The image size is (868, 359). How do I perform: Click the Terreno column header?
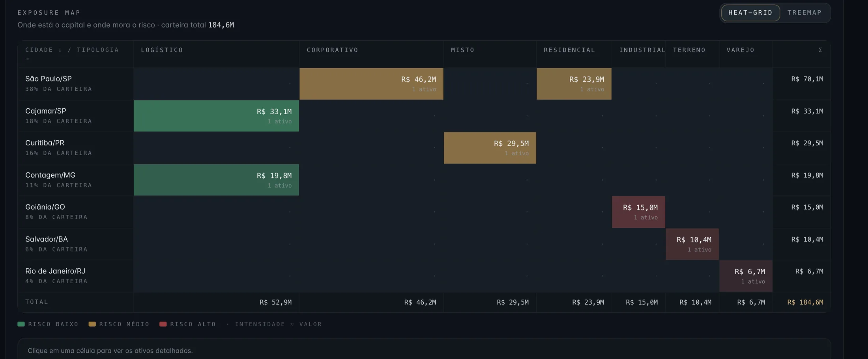point(692,54)
